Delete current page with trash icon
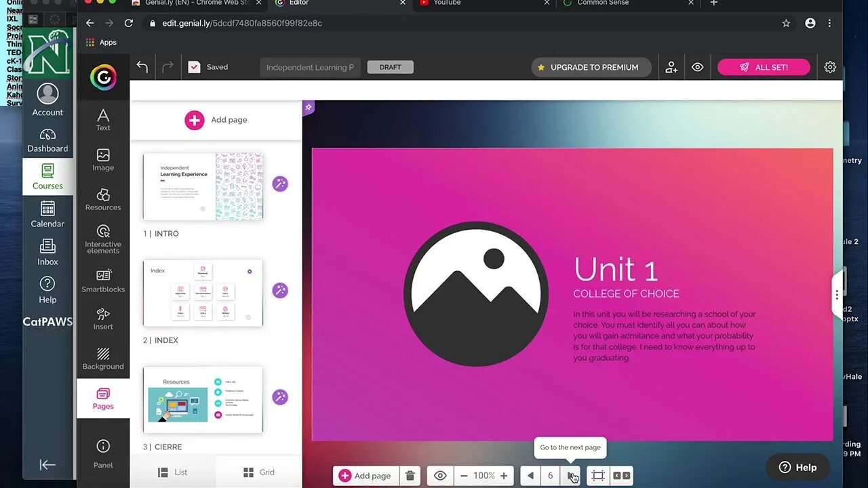 pyautogui.click(x=410, y=476)
